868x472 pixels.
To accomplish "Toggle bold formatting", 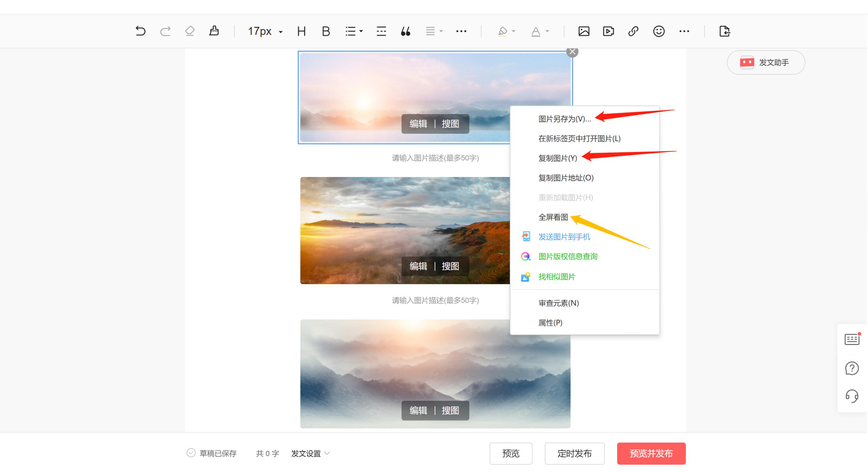I will [325, 31].
